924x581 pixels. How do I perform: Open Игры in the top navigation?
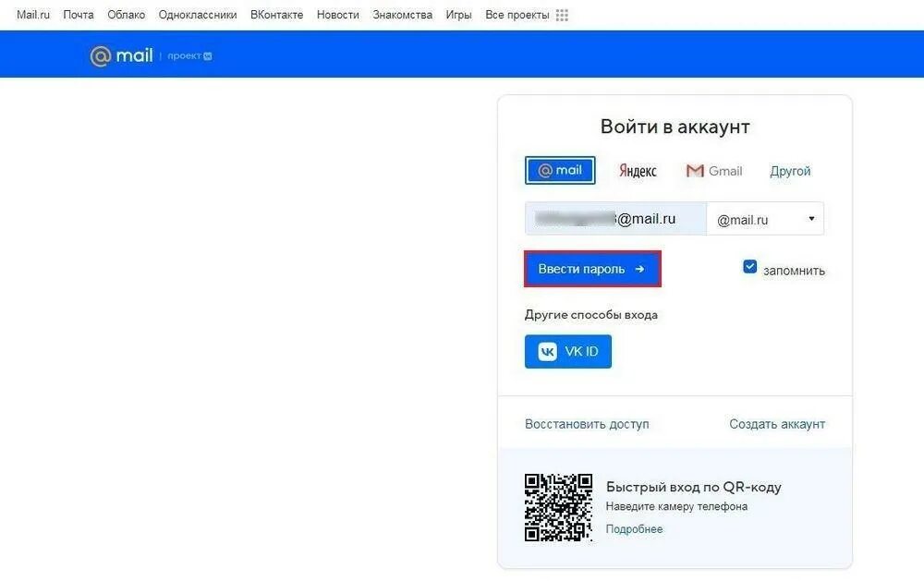[x=458, y=15]
